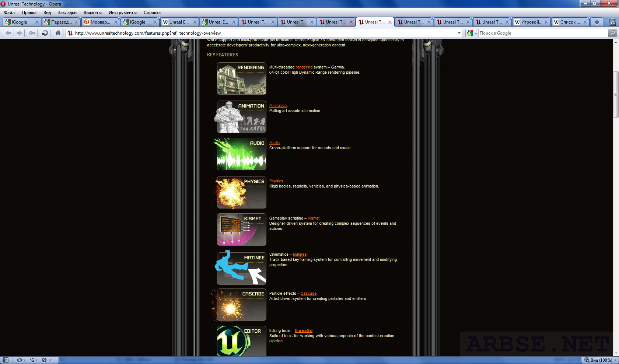Reload the current page
The image size is (619, 364).
(x=45, y=33)
